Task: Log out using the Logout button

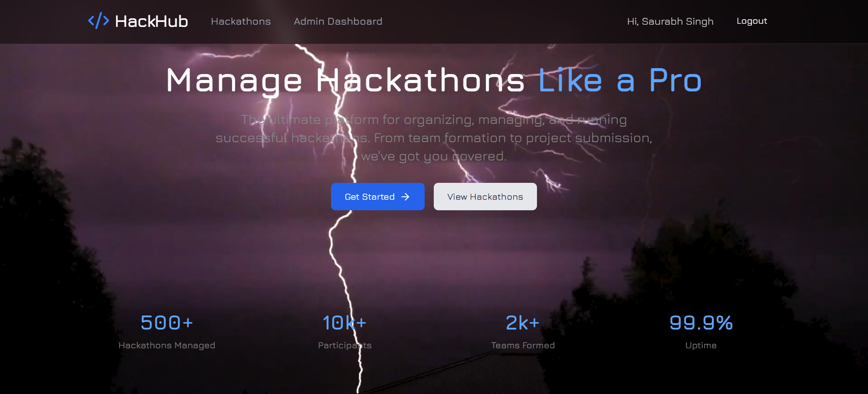Action: pyautogui.click(x=752, y=21)
